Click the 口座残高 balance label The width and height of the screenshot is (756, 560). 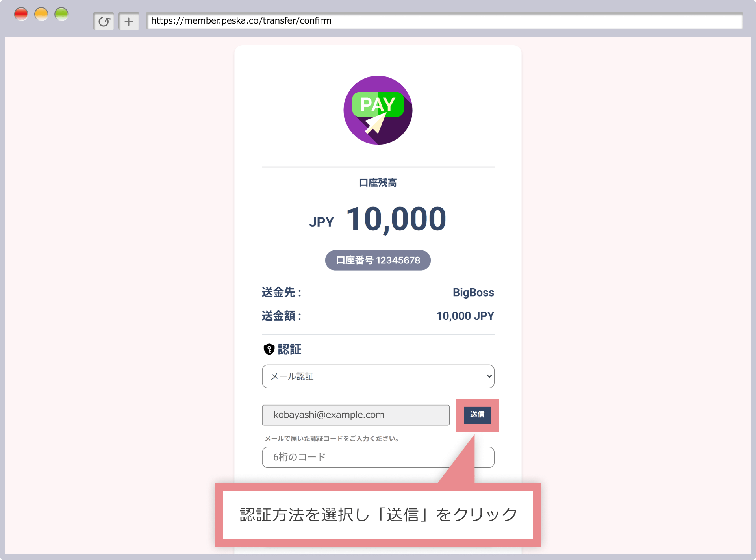tap(378, 183)
